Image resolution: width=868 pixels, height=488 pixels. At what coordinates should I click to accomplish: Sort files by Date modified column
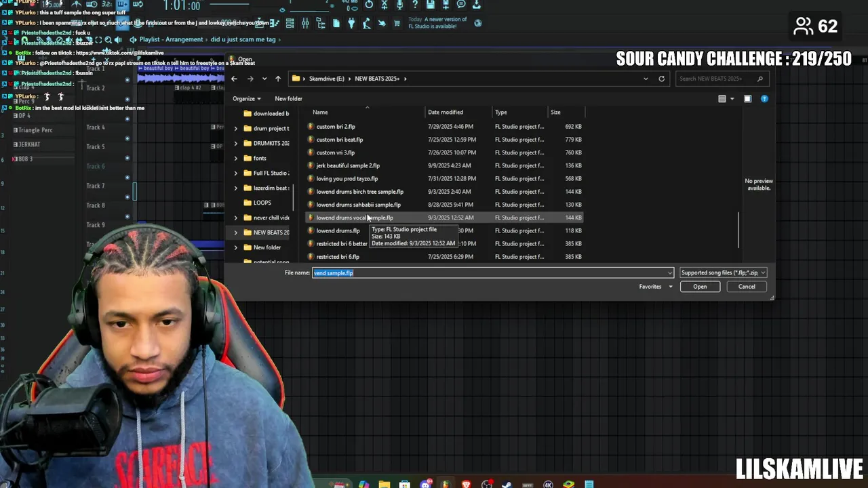(x=446, y=112)
